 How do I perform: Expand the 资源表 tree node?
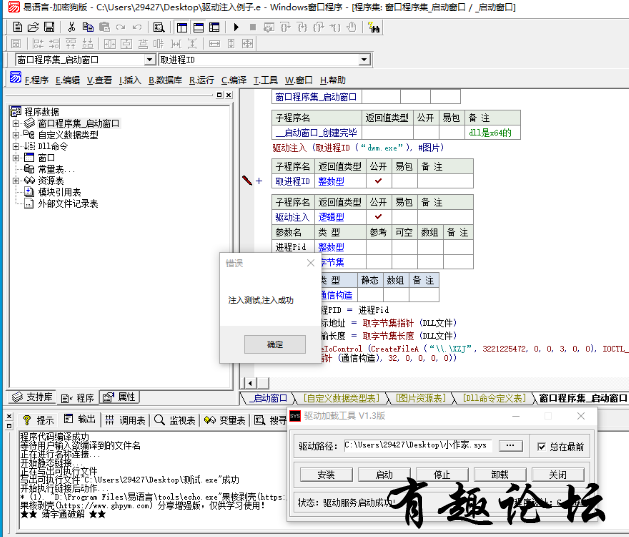[16, 180]
